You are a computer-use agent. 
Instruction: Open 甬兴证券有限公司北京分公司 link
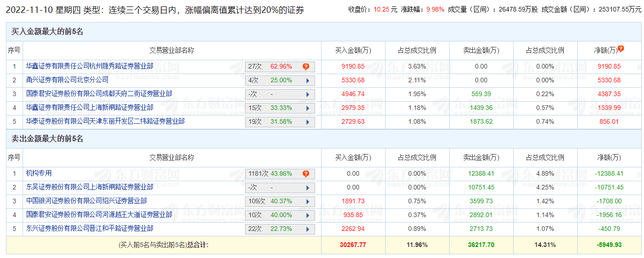(x=67, y=80)
